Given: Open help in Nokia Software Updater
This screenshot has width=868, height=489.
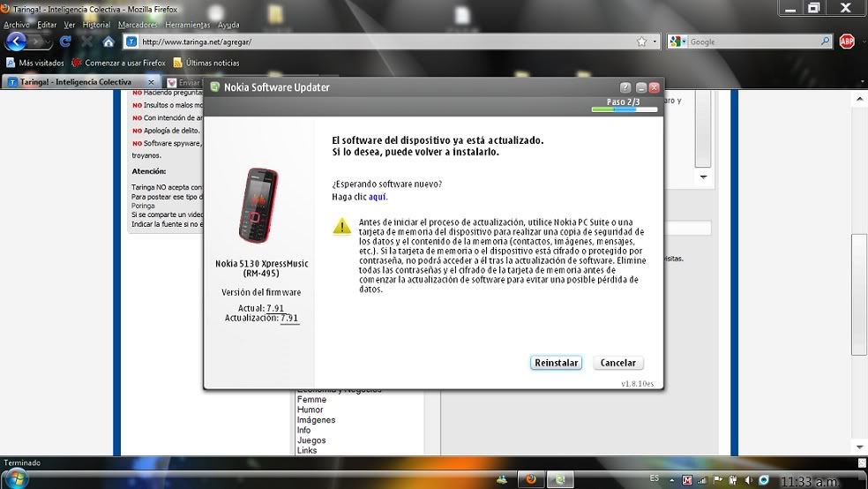Looking at the screenshot, I should click(x=625, y=87).
